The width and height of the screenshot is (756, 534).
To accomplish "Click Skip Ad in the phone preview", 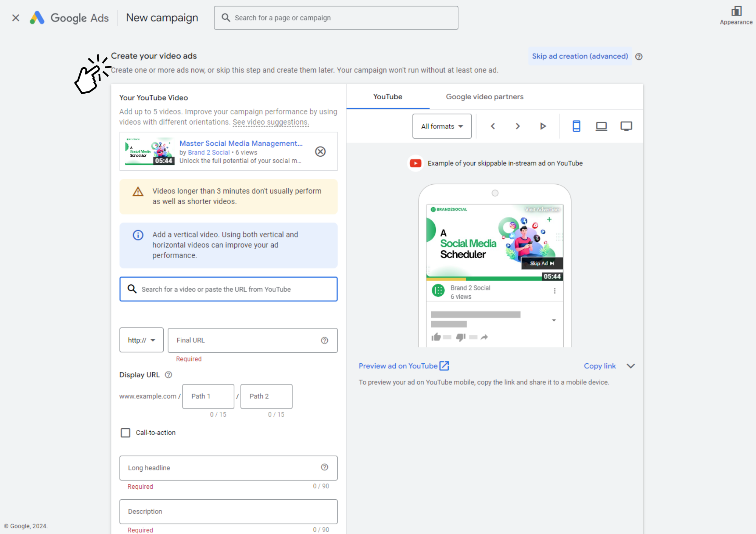I will point(542,263).
